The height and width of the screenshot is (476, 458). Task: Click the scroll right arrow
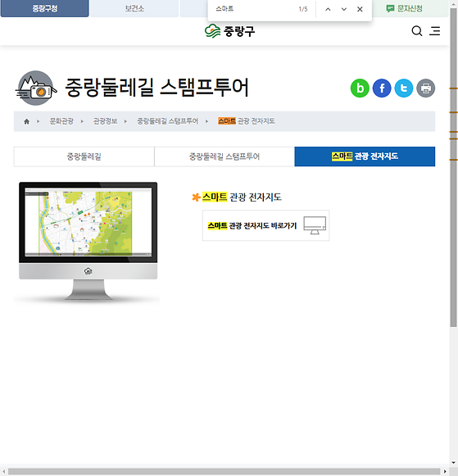pyautogui.click(x=445, y=471)
